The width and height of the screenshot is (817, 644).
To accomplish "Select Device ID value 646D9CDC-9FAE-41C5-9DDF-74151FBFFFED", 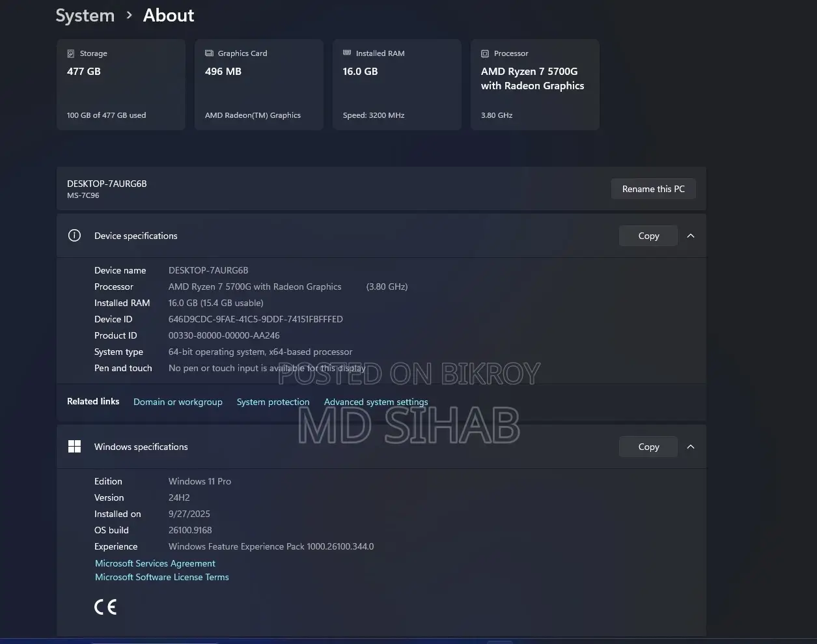I will point(256,319).
